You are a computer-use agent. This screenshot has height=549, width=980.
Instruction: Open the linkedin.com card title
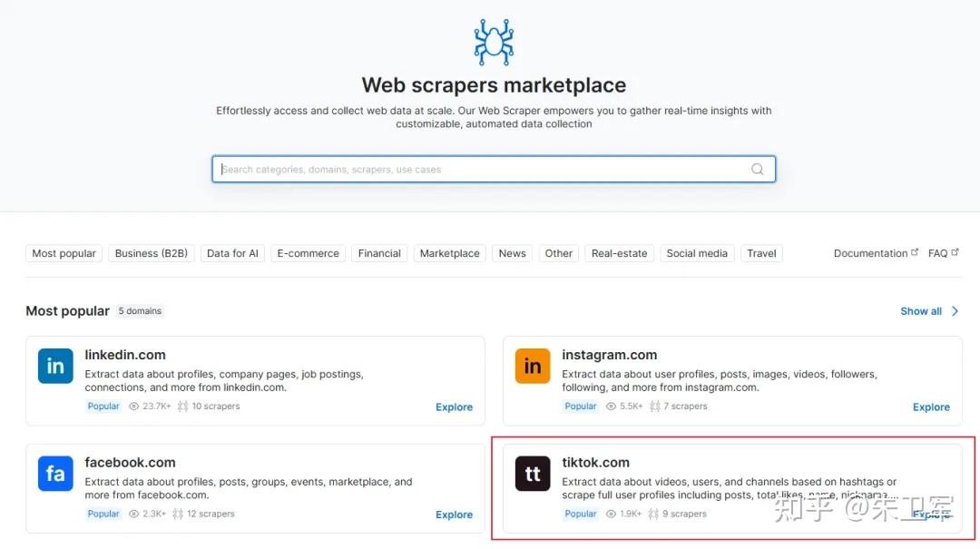[x=125, y=355]
